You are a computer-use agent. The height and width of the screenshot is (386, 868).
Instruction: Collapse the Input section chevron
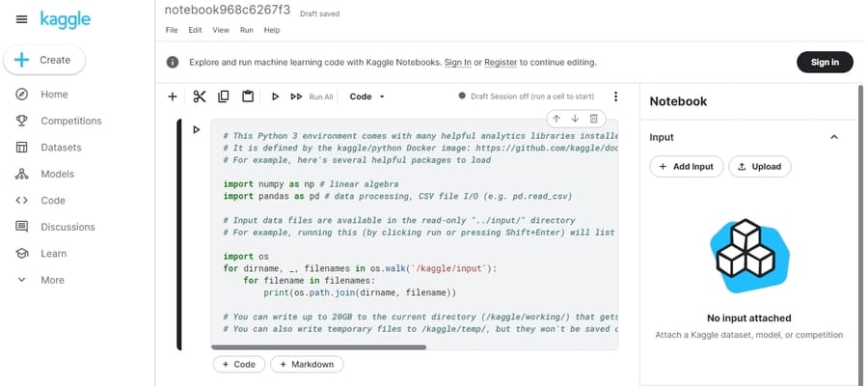pyautogui.click(x=834, y=137)
